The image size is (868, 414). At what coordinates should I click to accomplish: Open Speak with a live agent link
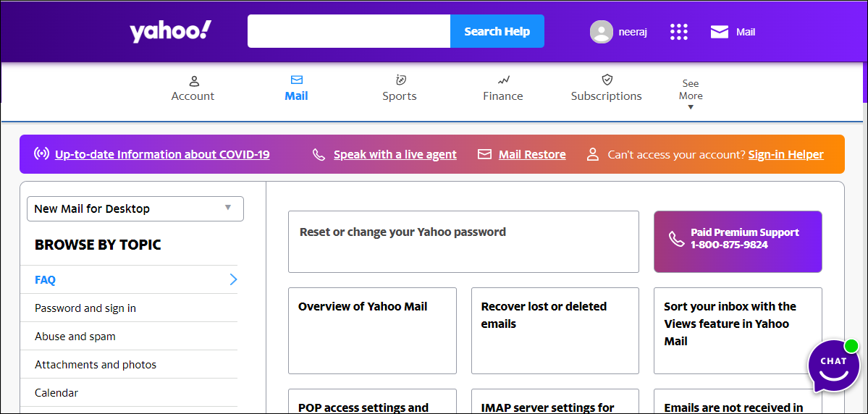[x=395, y=154]
